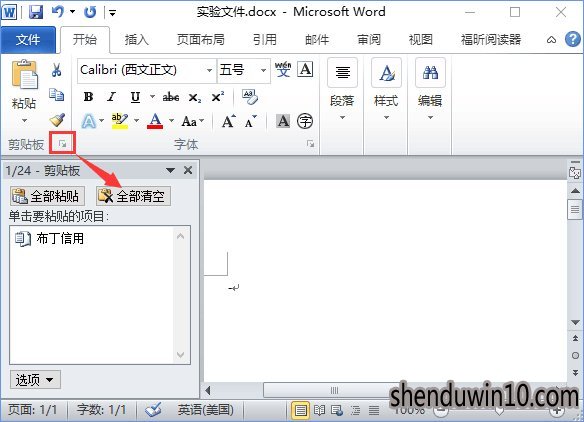Toggle Strikethrough abc formatting
The width and height of the screenshot is (584, 422).
click(x=171, y=97)
